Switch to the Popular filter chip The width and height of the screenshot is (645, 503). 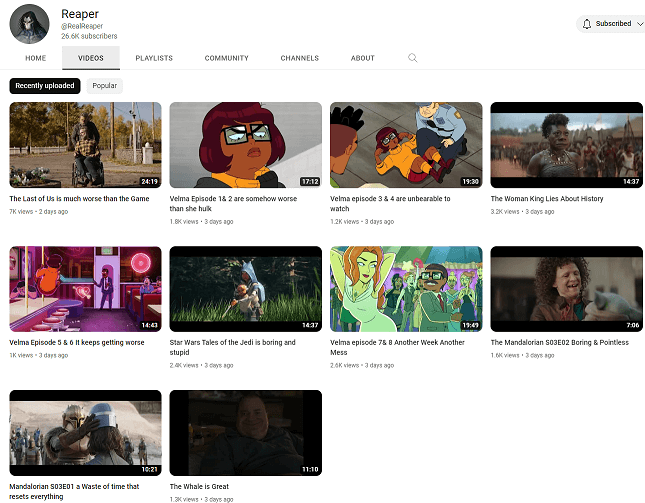[x=104, y=86]
